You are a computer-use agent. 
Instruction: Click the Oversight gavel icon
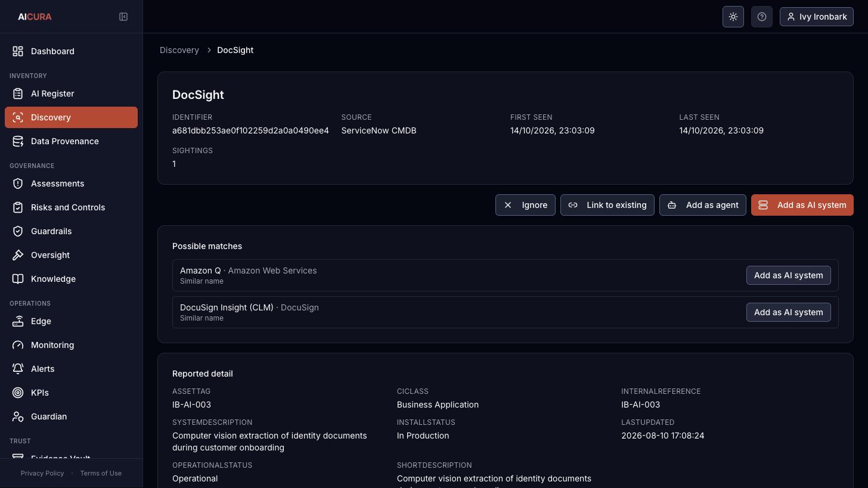click(x=18, y=255)
